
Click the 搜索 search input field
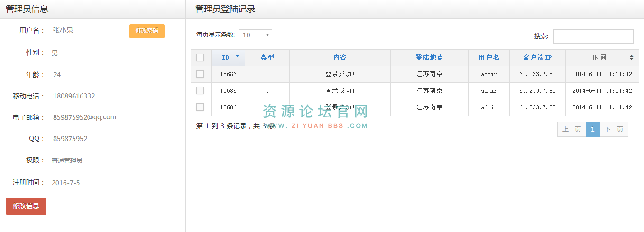click(x=593, y=36)
